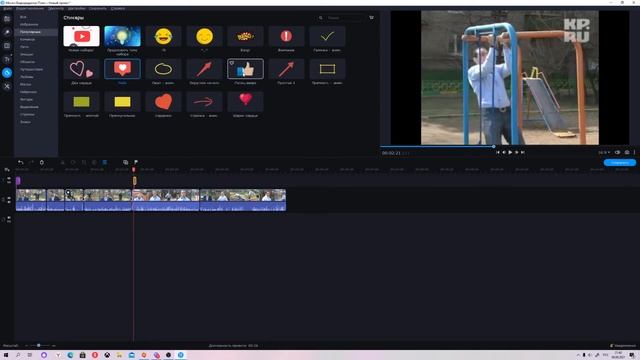
Task: Open the transitions panel in left sidebar
Action: coord(7,46)
